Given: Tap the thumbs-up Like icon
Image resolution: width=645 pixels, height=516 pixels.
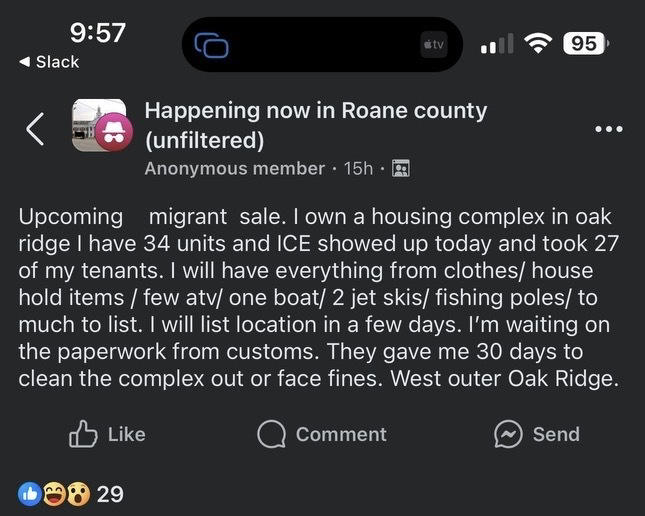Looking at the screenshot, I should [82, 433].
